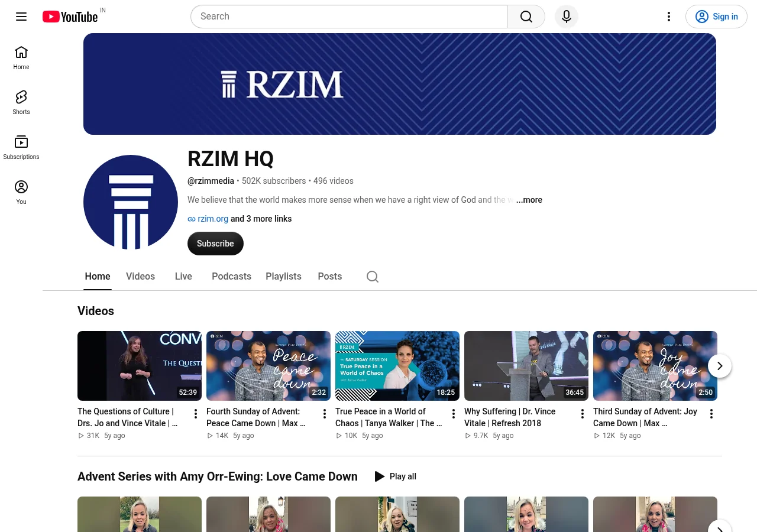Open Advent Series with Amy Orr-Ewing playlist title
Image resolution: width=757 pixels, height=532 pixels.
coord(218,476)
